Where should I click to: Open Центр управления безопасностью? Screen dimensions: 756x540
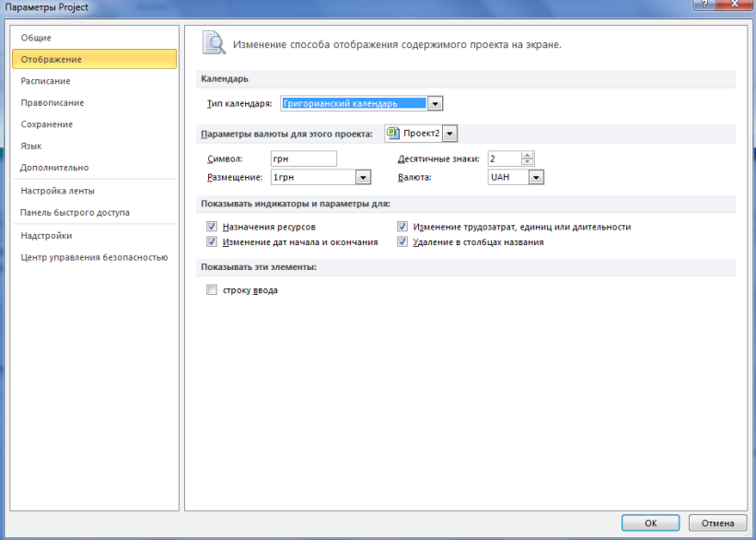point(94,258)
